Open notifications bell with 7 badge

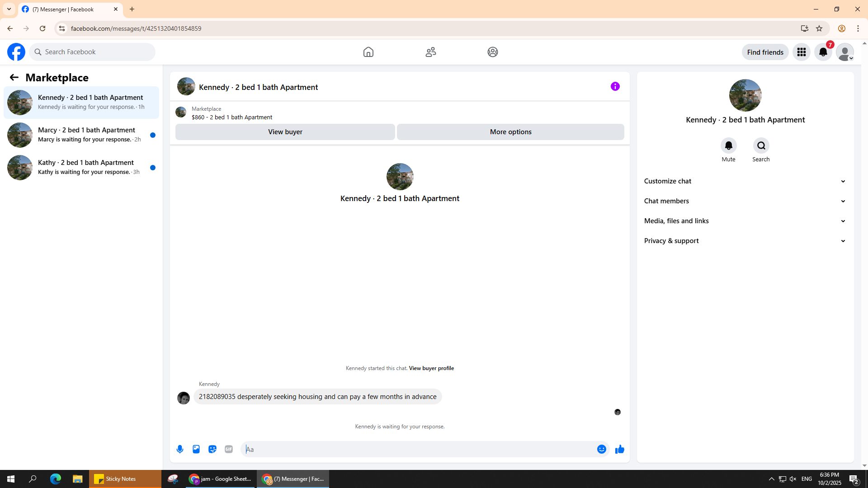point(823,52)
